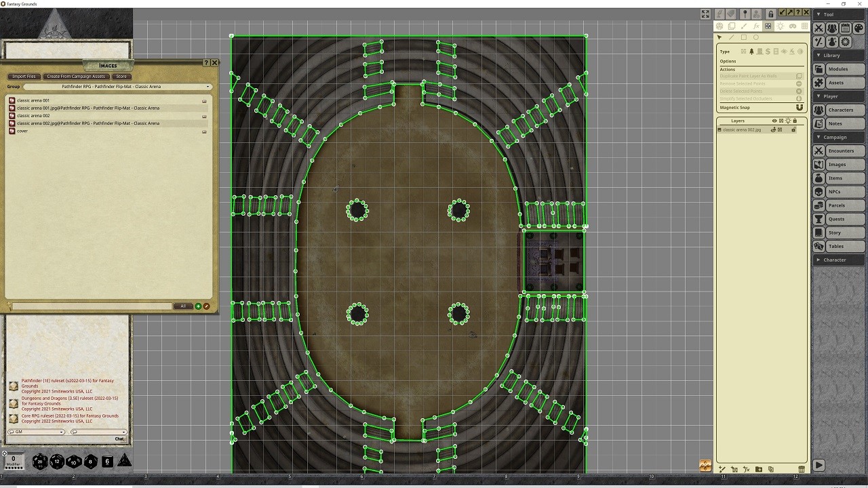This screenshot has height=488, width=868.
Task: Click the Store button in the Images window
Action: point(121,76)
